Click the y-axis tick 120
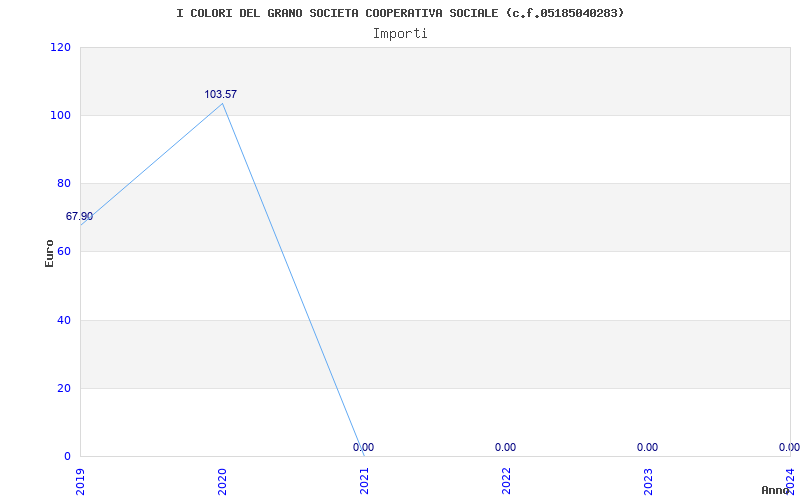 coord(60,47)
